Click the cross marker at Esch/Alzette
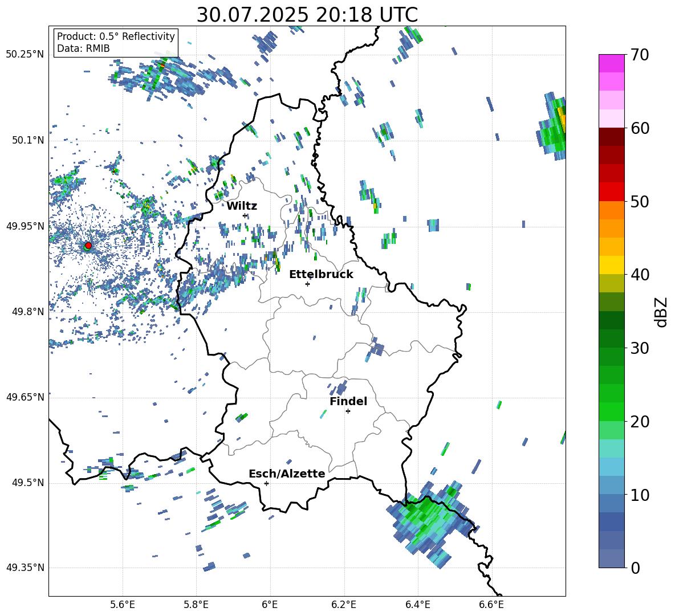Viewport: 675px width, 616px height. pyautogui.click(x=266, y=483)
